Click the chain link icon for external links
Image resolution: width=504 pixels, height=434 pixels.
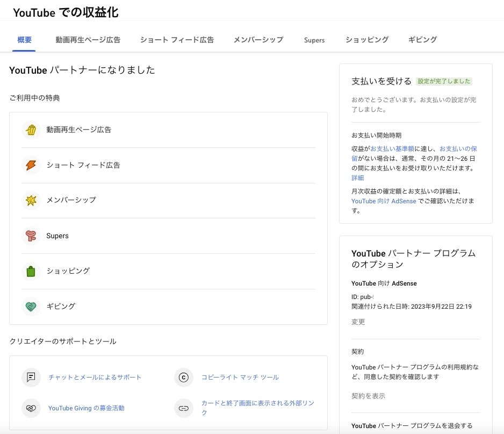[x=184, y=408]
